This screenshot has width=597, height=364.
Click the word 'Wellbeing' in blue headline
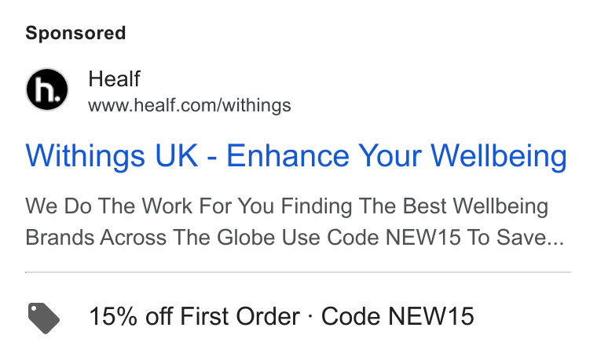(499, 156)
